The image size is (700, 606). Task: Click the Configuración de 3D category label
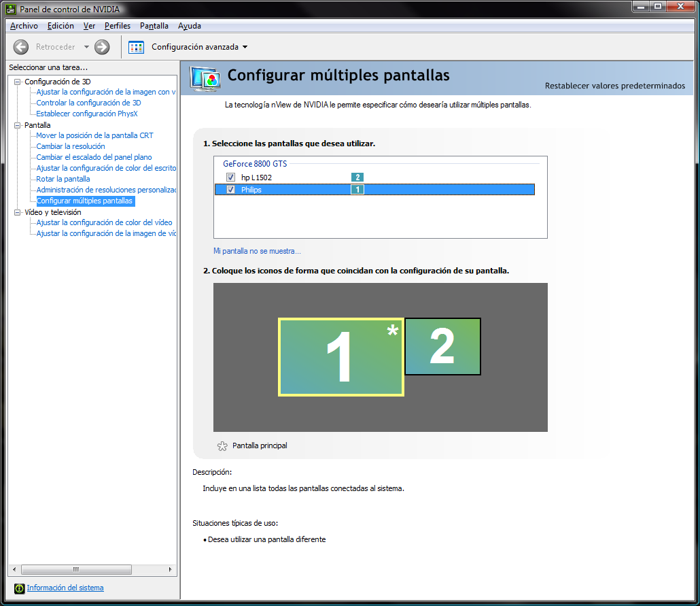click(x=58, y=82)
